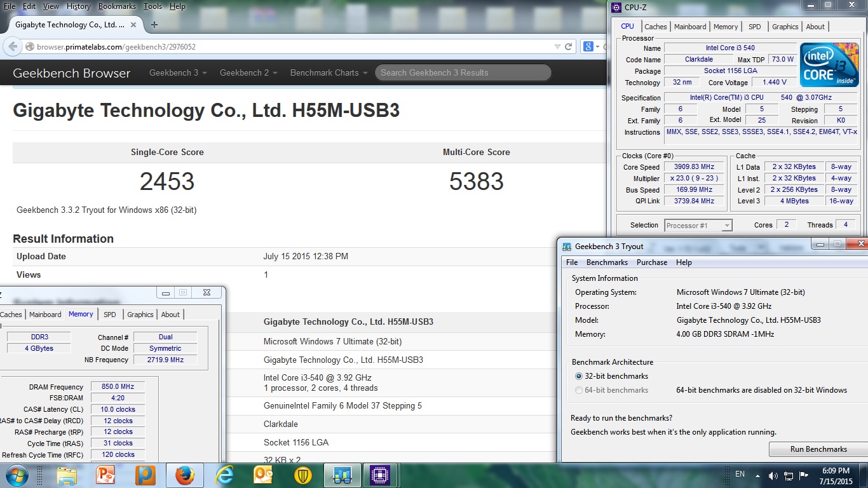Viewport: 868px width, 488px height.
Task: Click the NB Frequency value 2719.9 MHz
Action: [165, 360]
